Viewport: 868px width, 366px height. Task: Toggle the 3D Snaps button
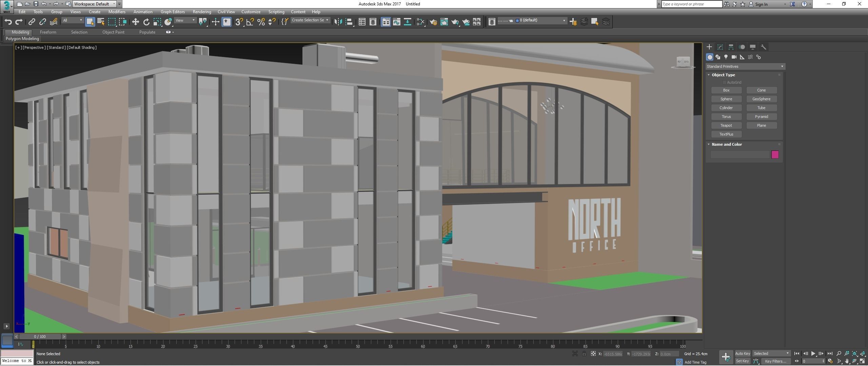[x=239, y=22]
